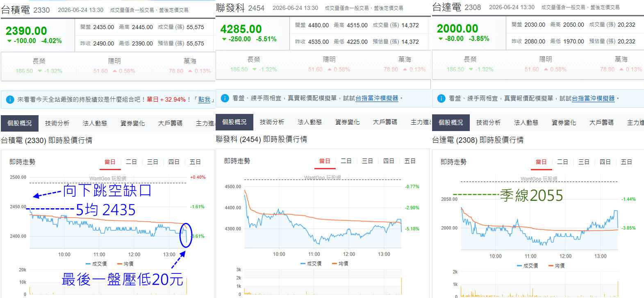Image resolution: width=644 pixels, height=298 pixels.
Task: Click the blue info icon in 台積電 notice bar
Action: (x=10, y=100)
